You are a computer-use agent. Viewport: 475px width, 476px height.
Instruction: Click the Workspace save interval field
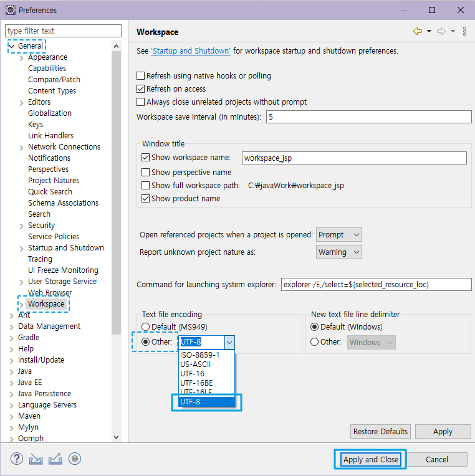[368, 117]
